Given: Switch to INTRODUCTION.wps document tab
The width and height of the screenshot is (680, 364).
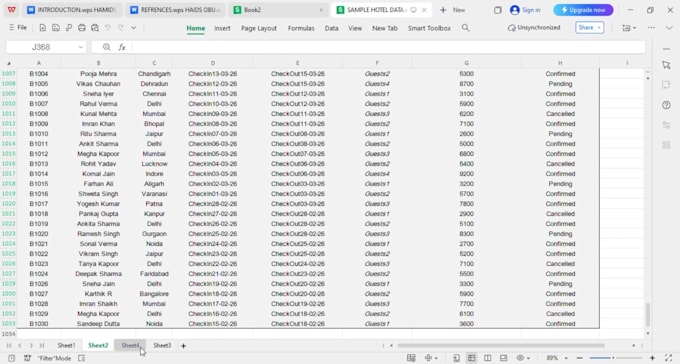Looking at the screenshot, I should (72, 10).
